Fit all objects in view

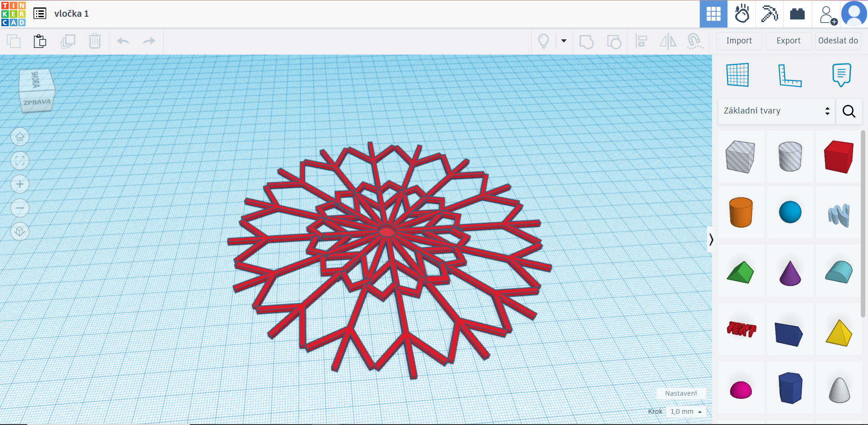pyautogui.click(x=20, y=161)
